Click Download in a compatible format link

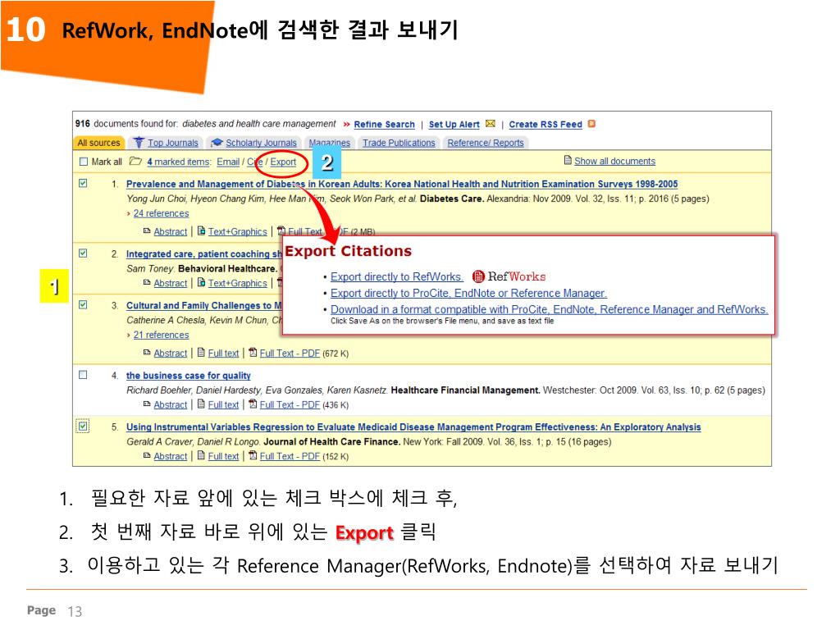point(549,309)
